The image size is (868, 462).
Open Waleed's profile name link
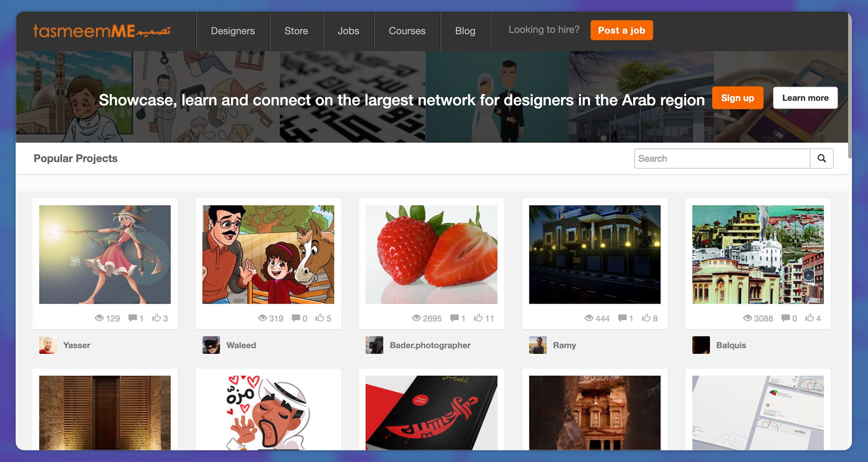(x=241, y=345)
